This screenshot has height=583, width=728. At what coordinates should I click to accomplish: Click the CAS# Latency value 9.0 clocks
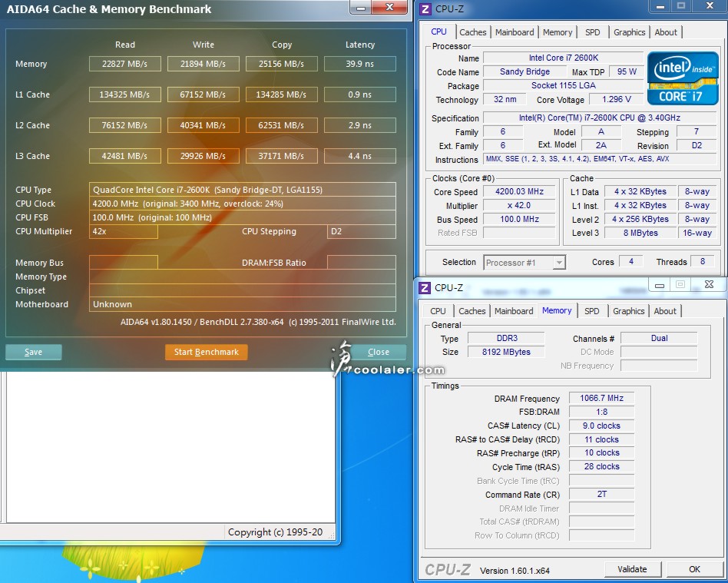tap(602, 426)
